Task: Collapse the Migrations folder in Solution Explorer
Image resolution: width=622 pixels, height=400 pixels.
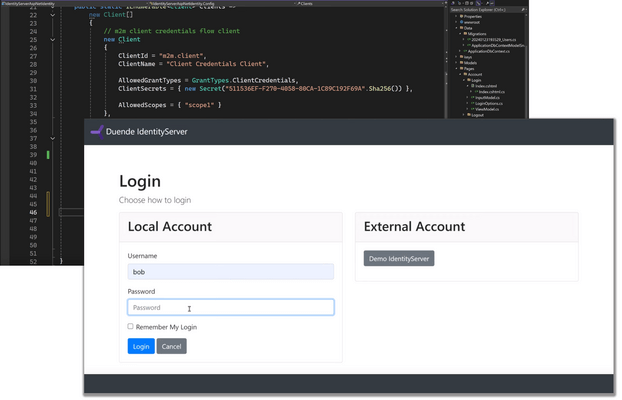Action: (461, 34)
